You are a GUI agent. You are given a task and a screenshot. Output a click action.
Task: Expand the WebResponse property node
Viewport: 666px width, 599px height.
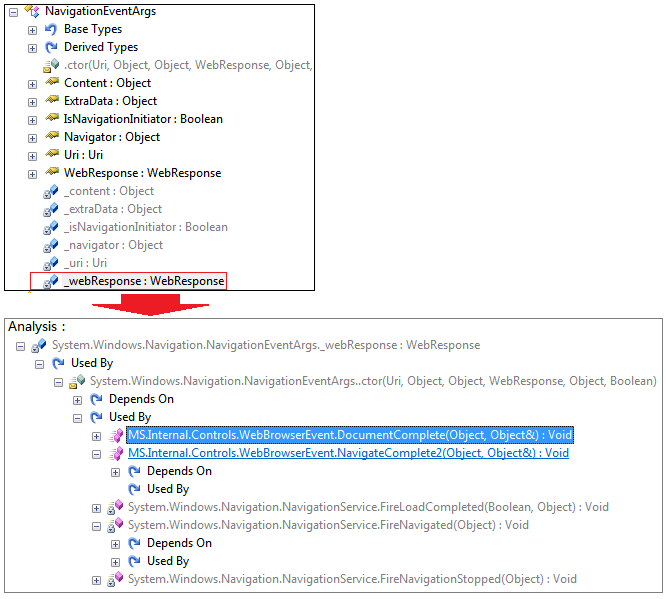point(32,173)
